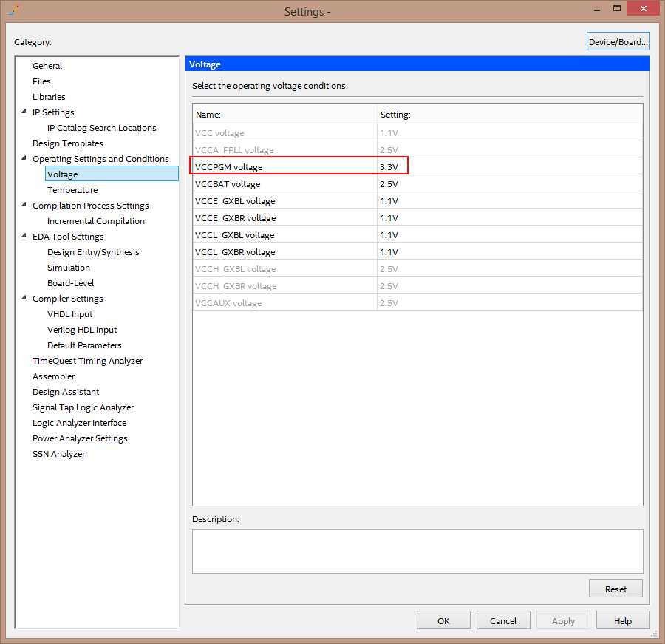Open Simulation settings
Image resolution: width=665 pixels, height=644 pixels.
pos(69,268)
